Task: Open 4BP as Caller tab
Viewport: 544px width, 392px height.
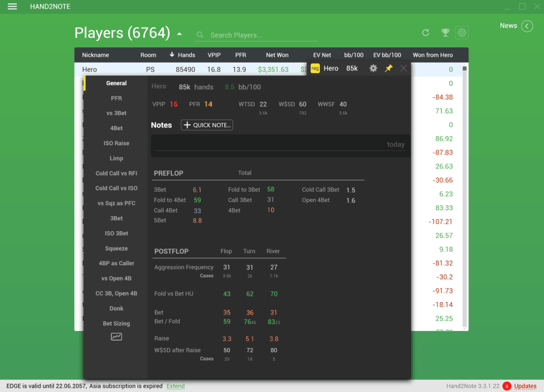Action: [x=116, y=263]
